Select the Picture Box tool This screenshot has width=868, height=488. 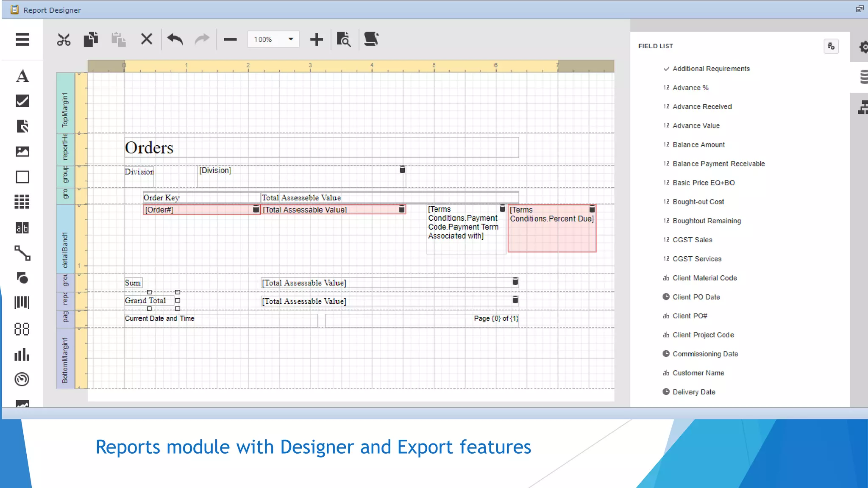point(22,151)
